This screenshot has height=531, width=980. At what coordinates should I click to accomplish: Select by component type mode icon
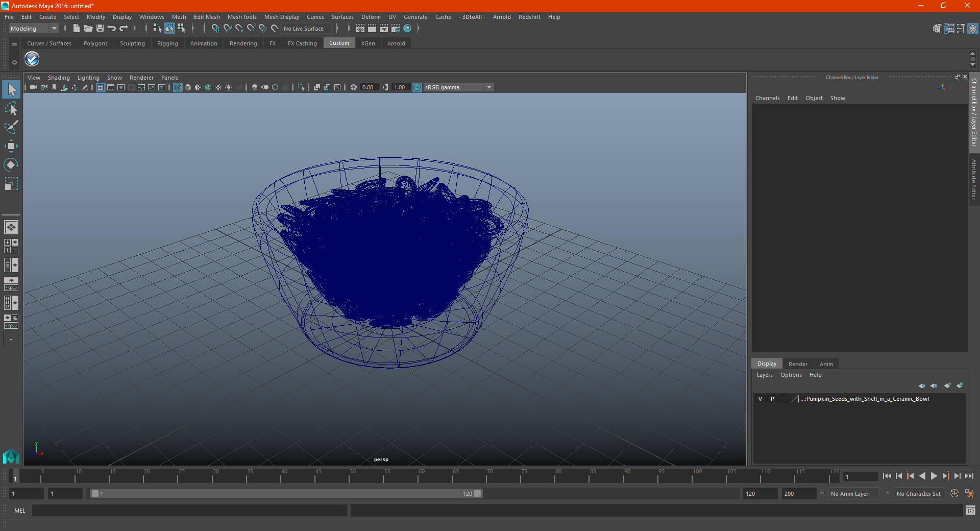pyautogui.click(x=181, y=29)
